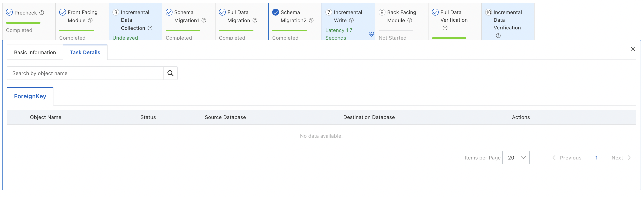Focus the Search by object name field
Viewport: 644px width, 197px height.
[85, 73]
